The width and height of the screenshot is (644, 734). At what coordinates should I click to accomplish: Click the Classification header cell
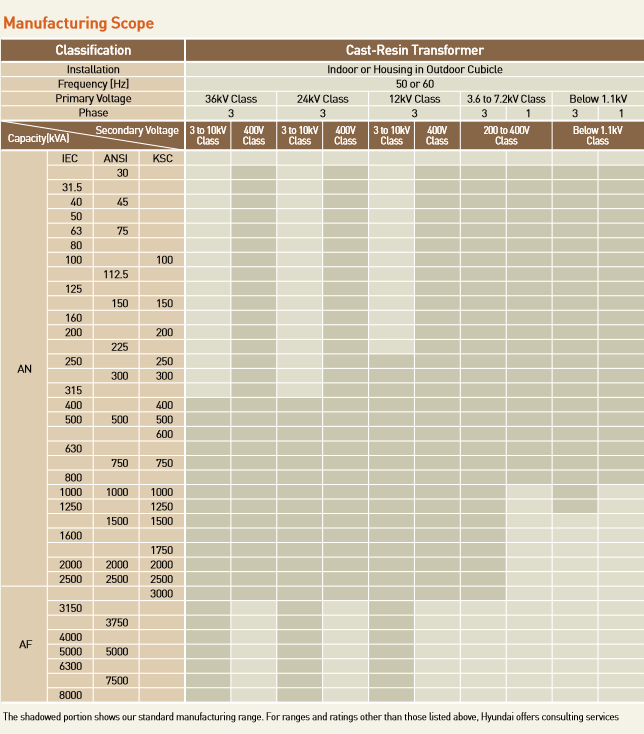(x=93, y=50)
